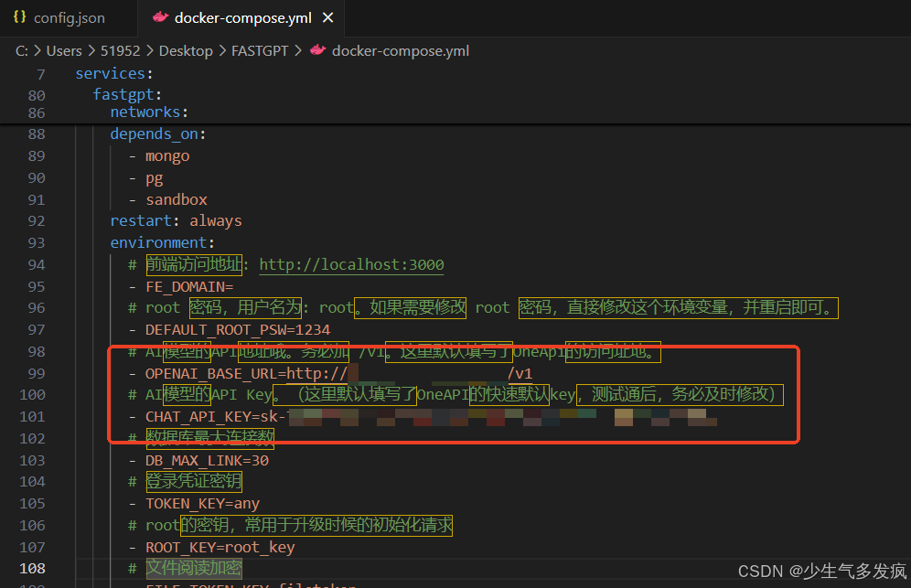The height and width of the screenshot is (588, 911).
Task: Open the Desktop breadcrumb segment
Action: [x=186, y=51]
